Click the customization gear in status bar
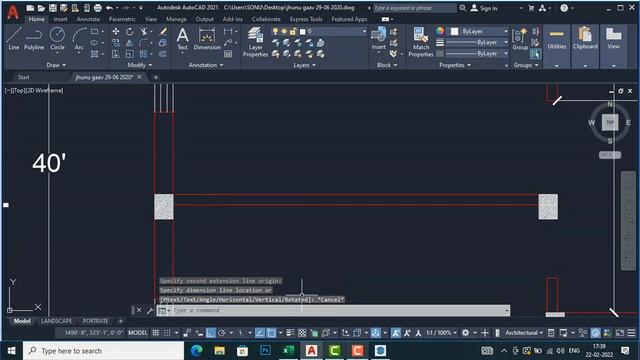The image size is (640, 360). (x=465, y=333)
